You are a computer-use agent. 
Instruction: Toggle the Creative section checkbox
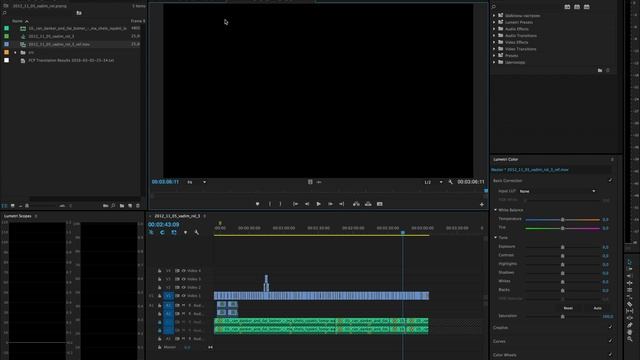(x=610, y=327)
